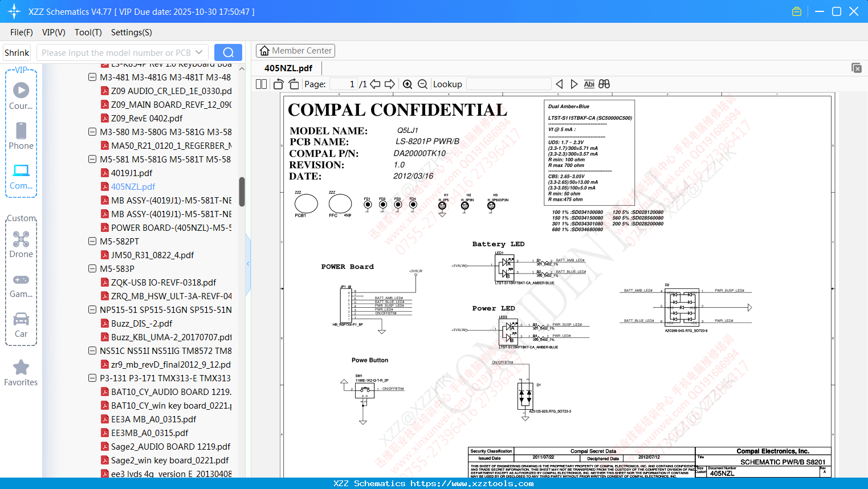Select the Computer category in the sidebar
This screenshot has width=868, height=489.
(21, 177)
